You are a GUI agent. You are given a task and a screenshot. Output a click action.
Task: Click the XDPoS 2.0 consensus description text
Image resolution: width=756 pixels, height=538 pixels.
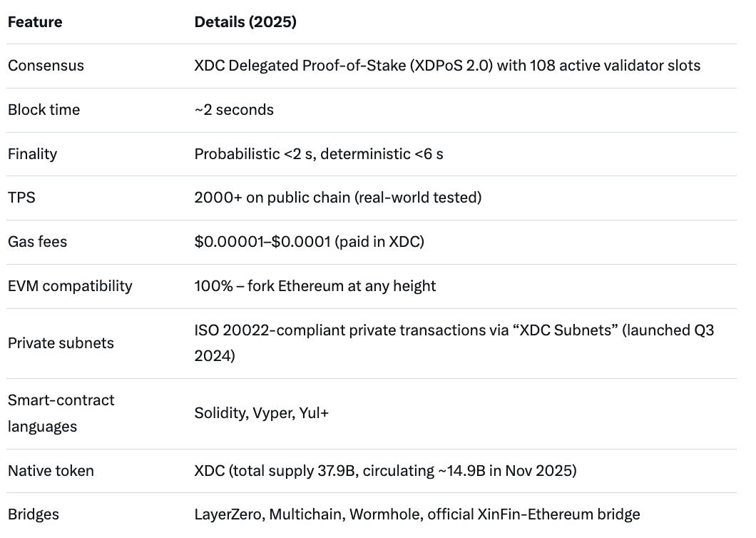tap(447, 66)
